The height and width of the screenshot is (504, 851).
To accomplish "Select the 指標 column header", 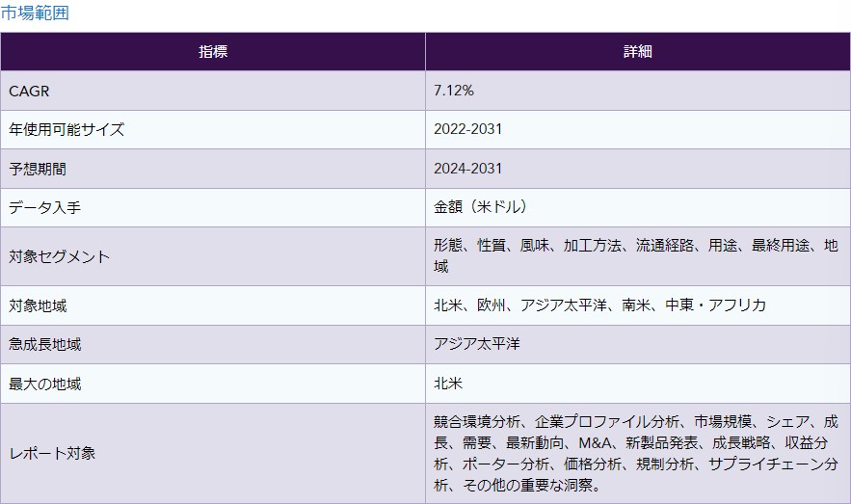I will pos(213,51).
